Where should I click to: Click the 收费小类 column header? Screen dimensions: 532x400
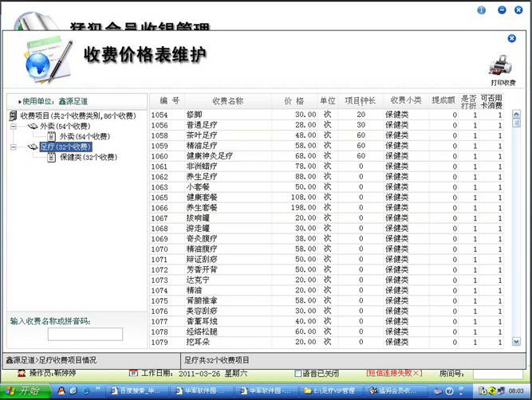coord(406,100)
